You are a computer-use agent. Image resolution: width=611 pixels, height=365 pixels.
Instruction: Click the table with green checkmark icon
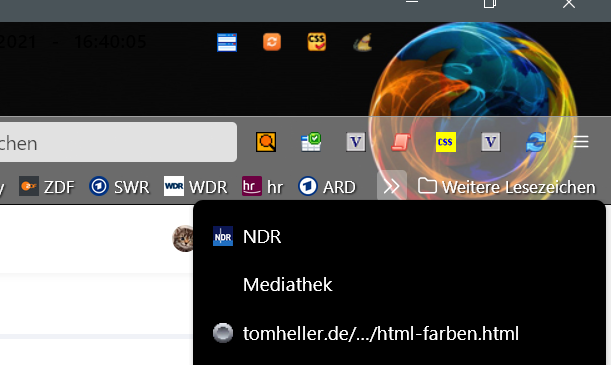coord(311,142)
